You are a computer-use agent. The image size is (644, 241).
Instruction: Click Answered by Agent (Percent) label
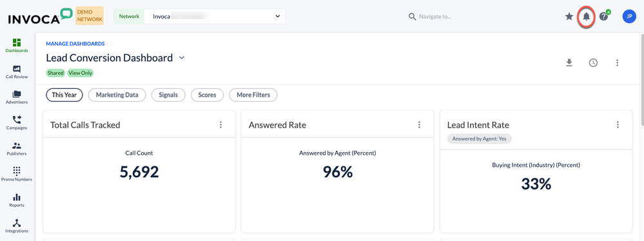point(338,153)
